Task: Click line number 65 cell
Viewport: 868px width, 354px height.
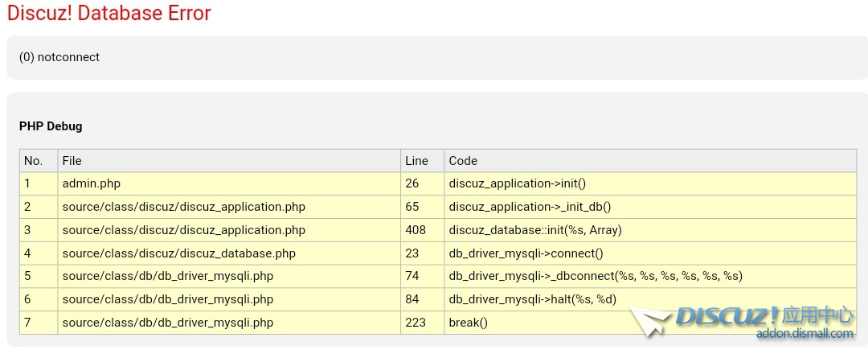Action: click(411, 207)
